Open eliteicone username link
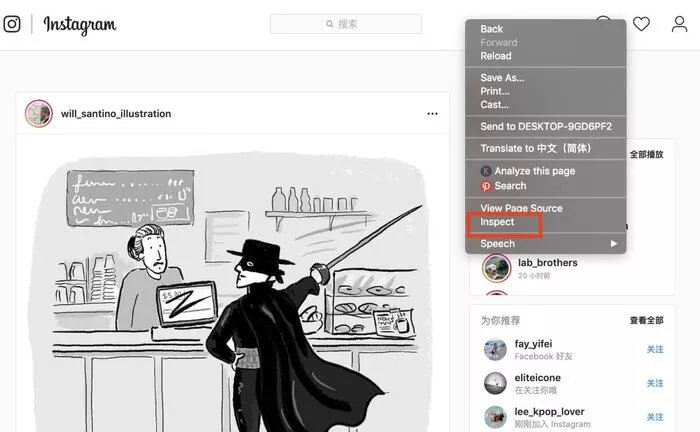Image resolution: width=700 pixels, height=432 pixels. coord(538,378)
